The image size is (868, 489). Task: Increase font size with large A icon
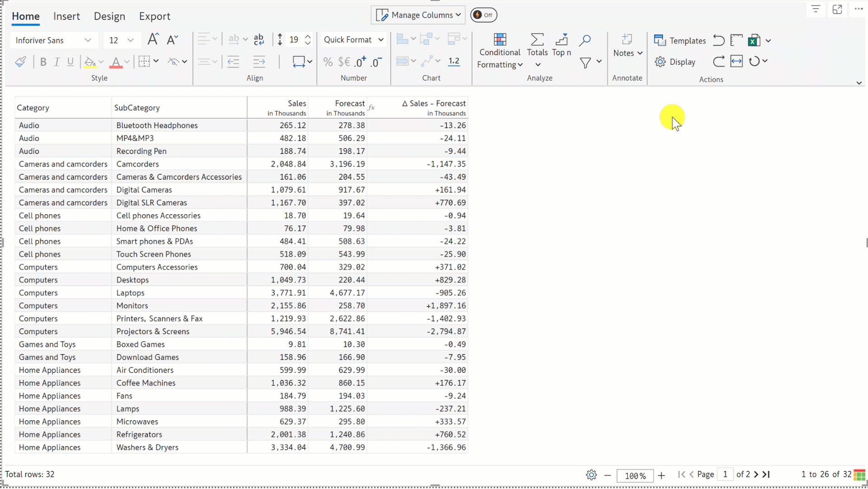point(153,39)
